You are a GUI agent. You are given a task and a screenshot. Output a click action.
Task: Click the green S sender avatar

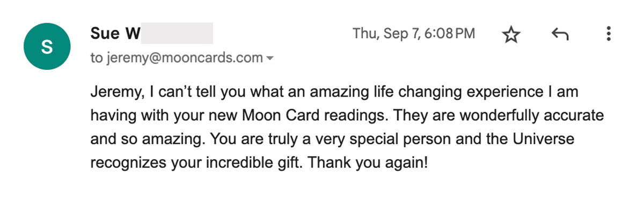coord(47,47)
